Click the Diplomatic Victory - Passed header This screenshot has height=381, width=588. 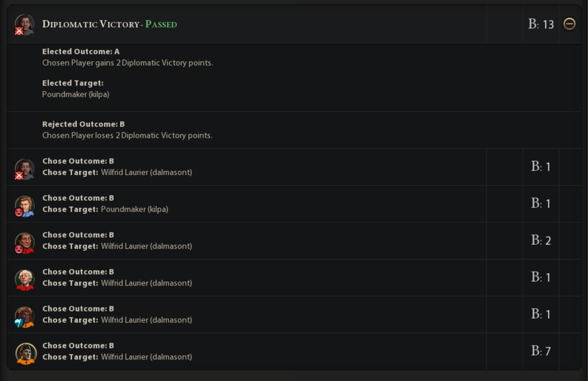[110, 24]
